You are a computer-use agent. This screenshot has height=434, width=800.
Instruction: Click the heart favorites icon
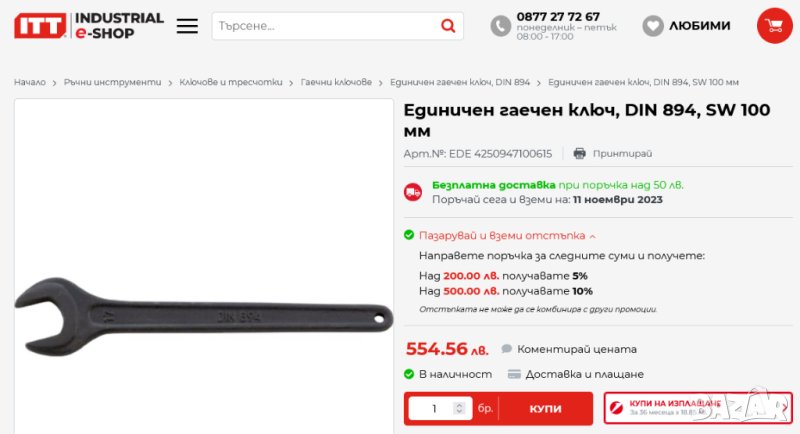pyautogui.click(x=653, y=25)
